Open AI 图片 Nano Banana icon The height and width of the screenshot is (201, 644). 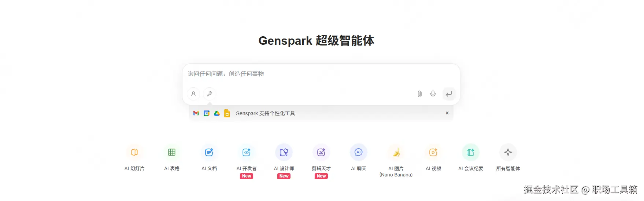396,152
